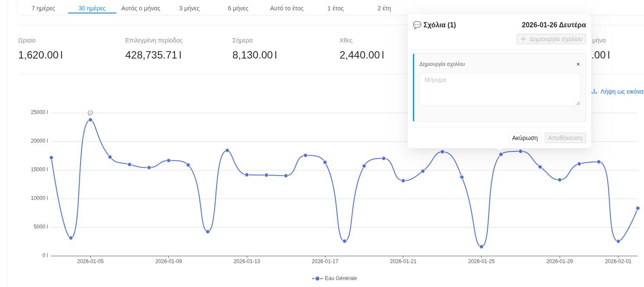The height and width of the screenshot is (287, 644).
Task: Choose the 3 μήνες time range
Action: (189, 8)
